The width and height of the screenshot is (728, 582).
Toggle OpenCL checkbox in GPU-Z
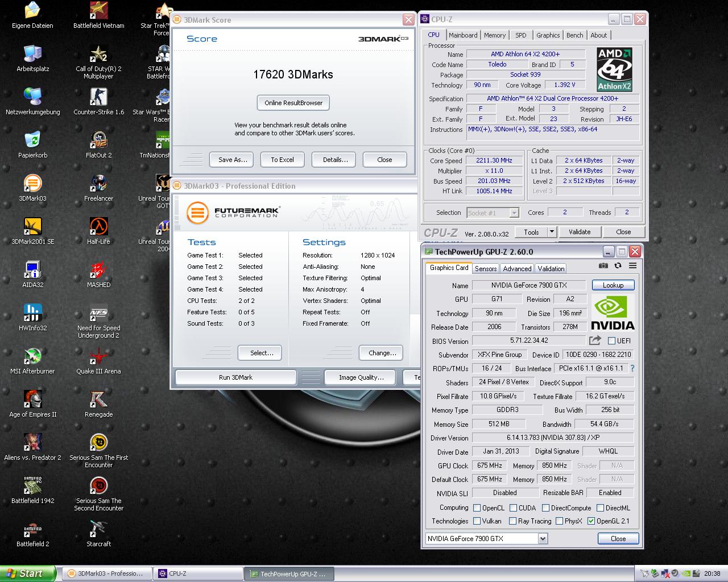[x=476, y=508]
